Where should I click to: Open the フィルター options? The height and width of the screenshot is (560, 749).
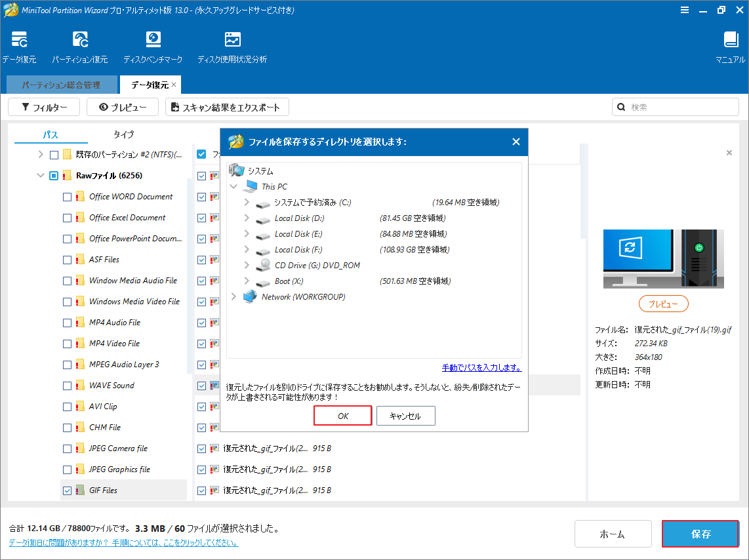43,107
